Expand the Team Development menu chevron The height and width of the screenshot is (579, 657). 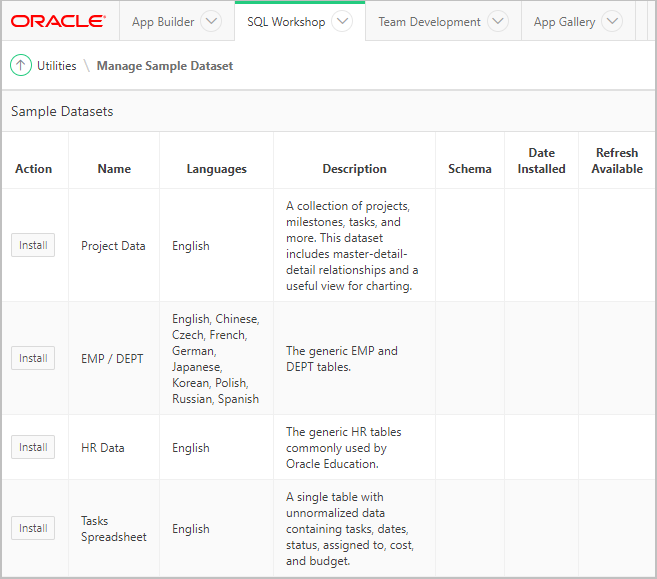tap(497, 22)
